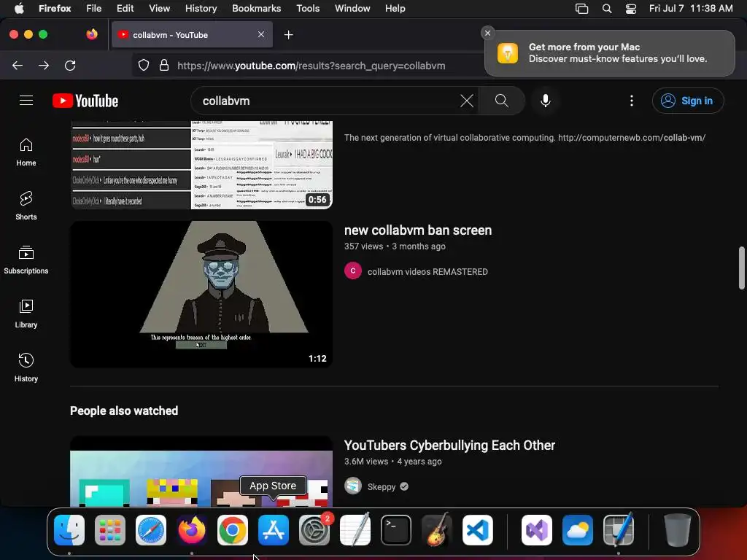Viewport: 747px width, 560px height.
Task: Click the tracking protection shield icon
Action: click(x=144, y=65)
